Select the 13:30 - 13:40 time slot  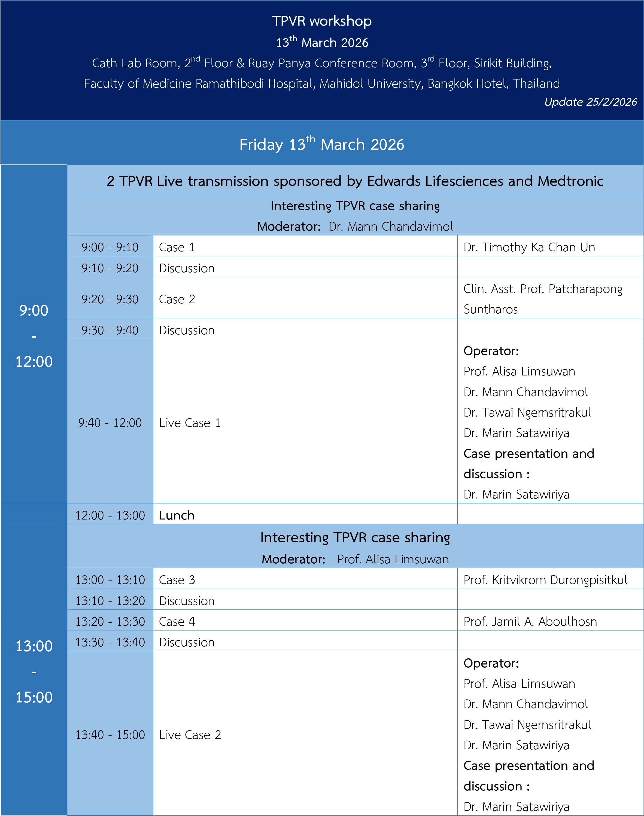coord(110,642)
